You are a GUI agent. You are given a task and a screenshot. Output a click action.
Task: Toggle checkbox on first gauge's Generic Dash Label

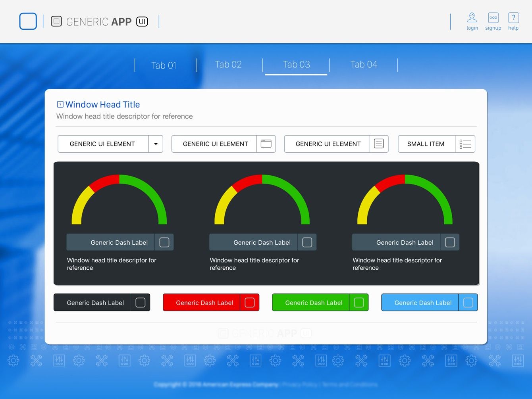coord(164,242)
